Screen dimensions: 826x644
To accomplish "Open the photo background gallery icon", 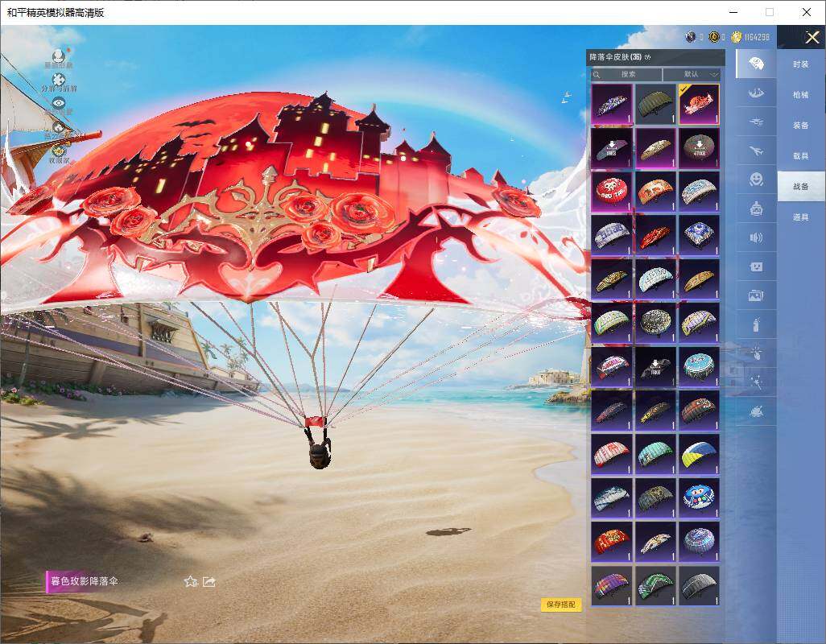I will click(756, 295).
